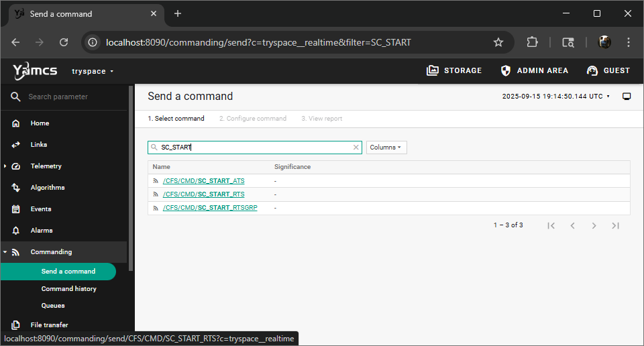Toggle full screen monitor icon
This screenshot has height=346, width=644.
(627, 97)
